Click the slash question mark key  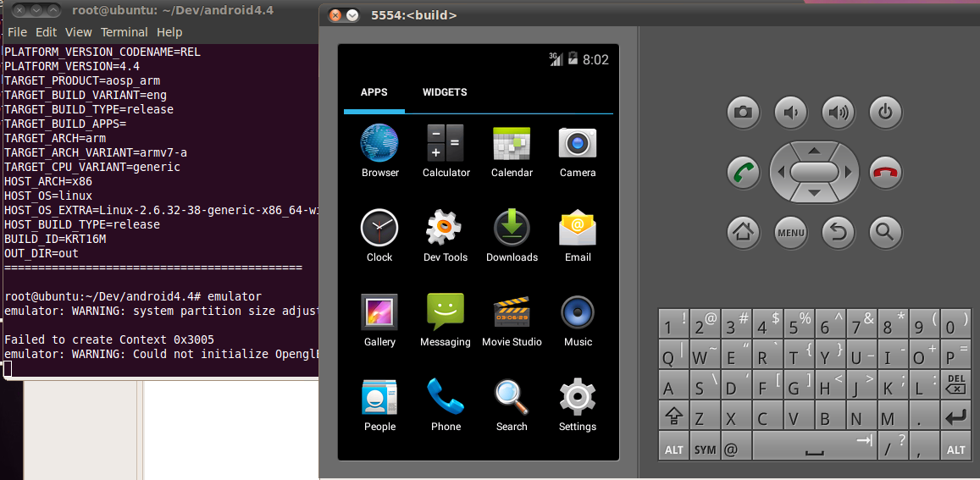point(893,447)
